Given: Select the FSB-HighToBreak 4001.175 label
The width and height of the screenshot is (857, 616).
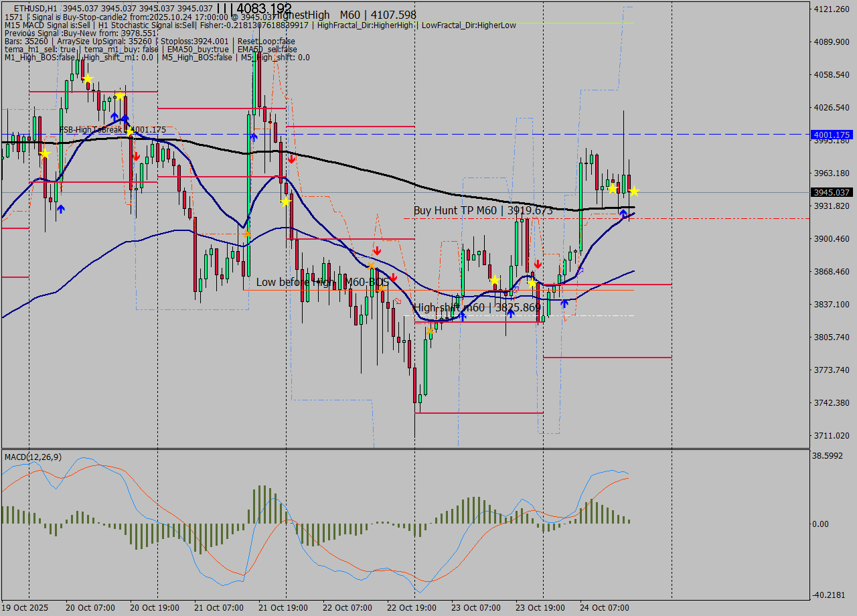Looking at the screenshot, I should [x=112, y=130].
